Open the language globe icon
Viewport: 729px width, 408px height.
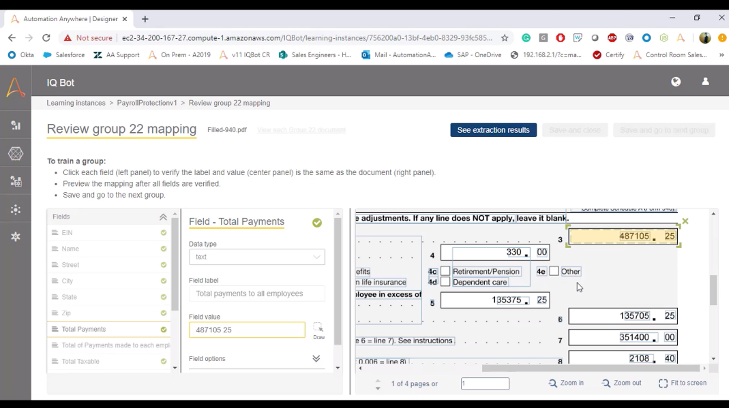[x=676, y=82]
